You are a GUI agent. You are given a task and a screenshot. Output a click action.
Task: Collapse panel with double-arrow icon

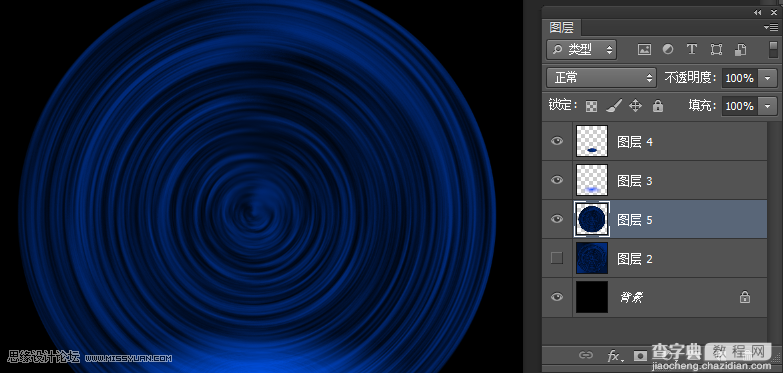pos(758,12)
